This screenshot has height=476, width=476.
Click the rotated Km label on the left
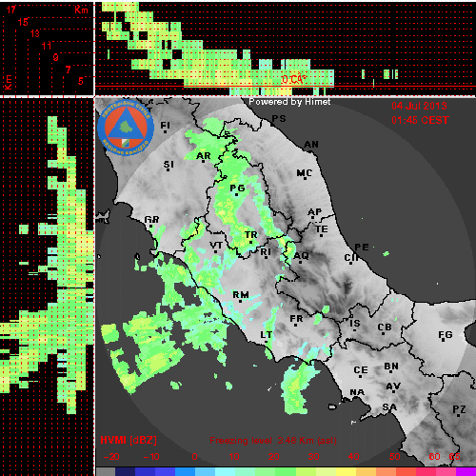point(8,82)
